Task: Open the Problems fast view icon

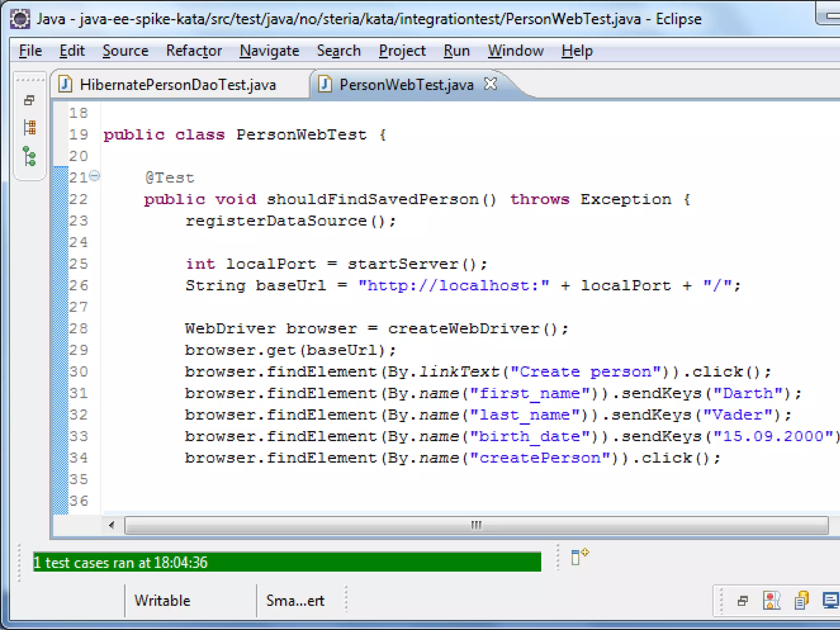Action: click(771, 601)
